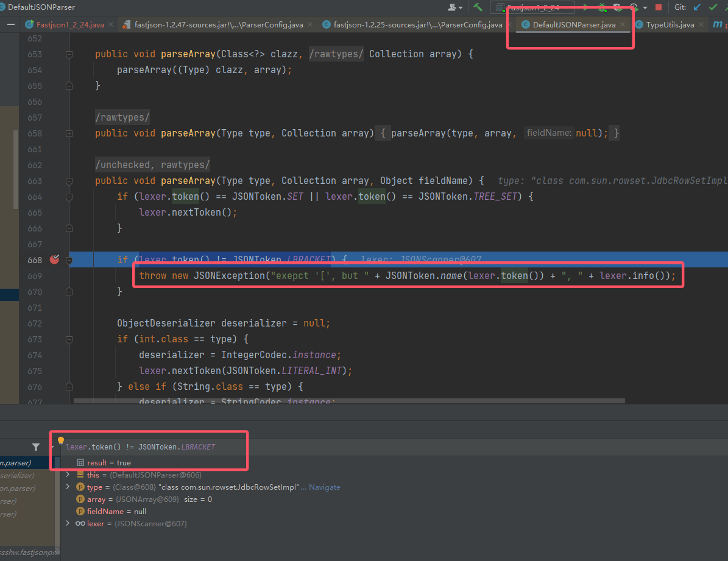Open the profiler run dropdown arrow

pyautogui.click(x=645, y=7)
